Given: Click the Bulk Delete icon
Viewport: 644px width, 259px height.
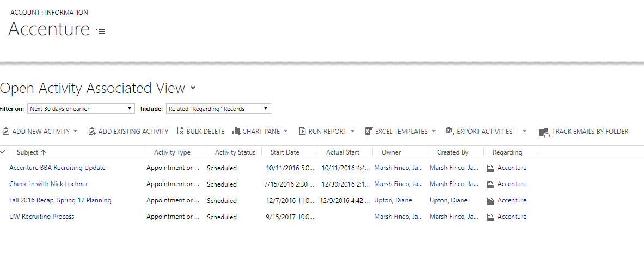Looking at the screenshot, I should tap(180, 132).
